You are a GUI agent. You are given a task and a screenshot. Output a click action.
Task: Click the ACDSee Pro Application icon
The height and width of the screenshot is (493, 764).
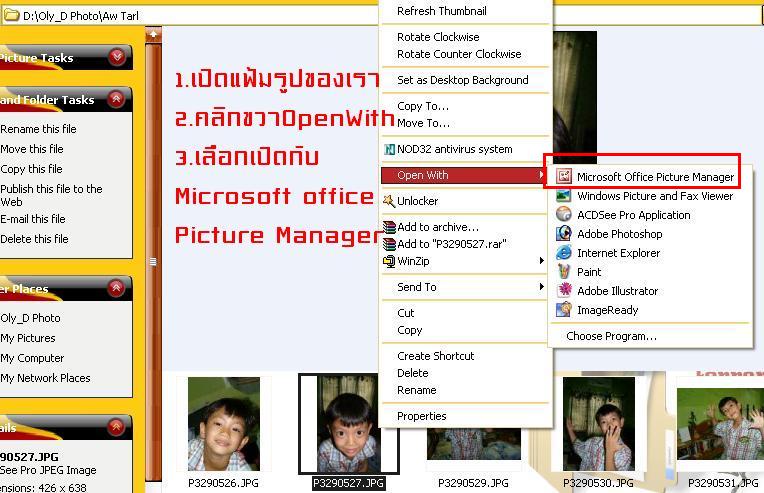coord(564,214)
